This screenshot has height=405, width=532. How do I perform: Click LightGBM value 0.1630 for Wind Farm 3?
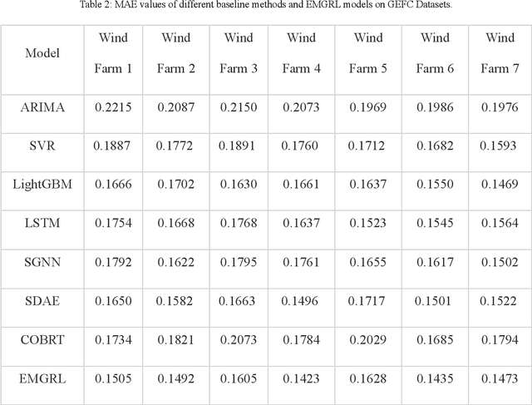(239, 184)
